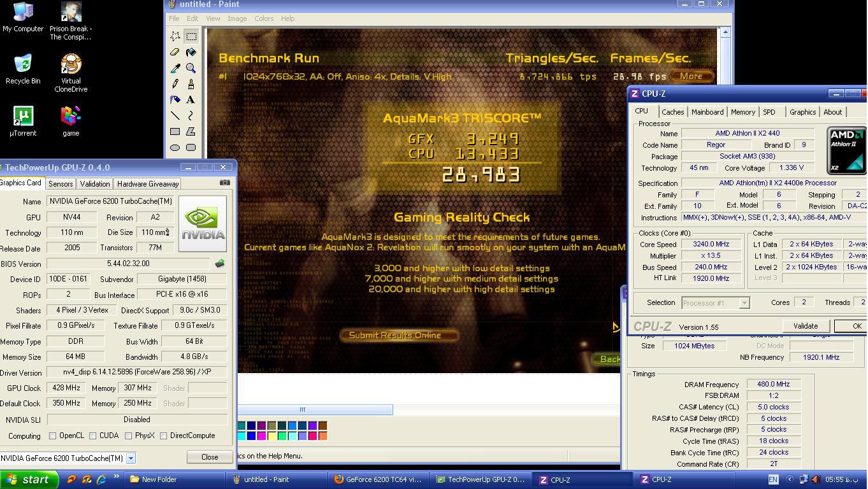The height and width of the screenshot is (489, 868).
Task: Click the More button beside the fps result
Action: point(691,76)
